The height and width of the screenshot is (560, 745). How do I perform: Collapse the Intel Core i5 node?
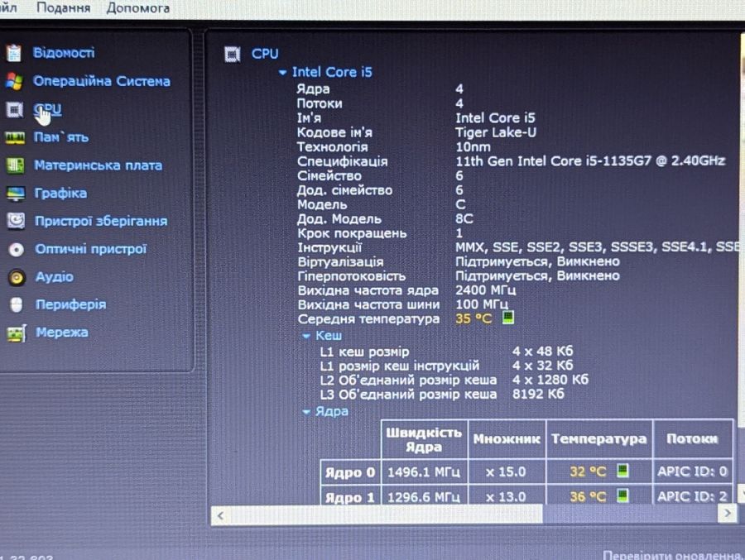tap(283, 73)
